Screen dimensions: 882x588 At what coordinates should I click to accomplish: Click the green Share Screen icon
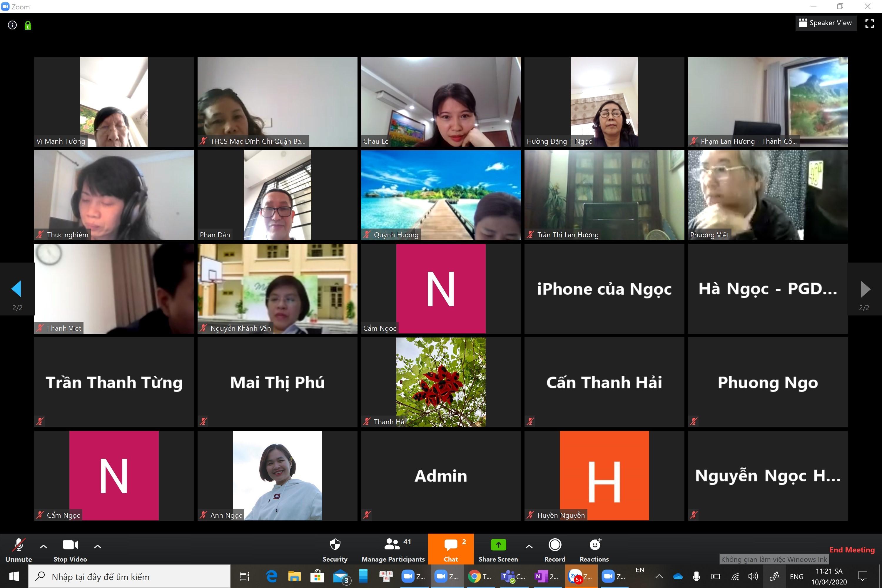498,544
